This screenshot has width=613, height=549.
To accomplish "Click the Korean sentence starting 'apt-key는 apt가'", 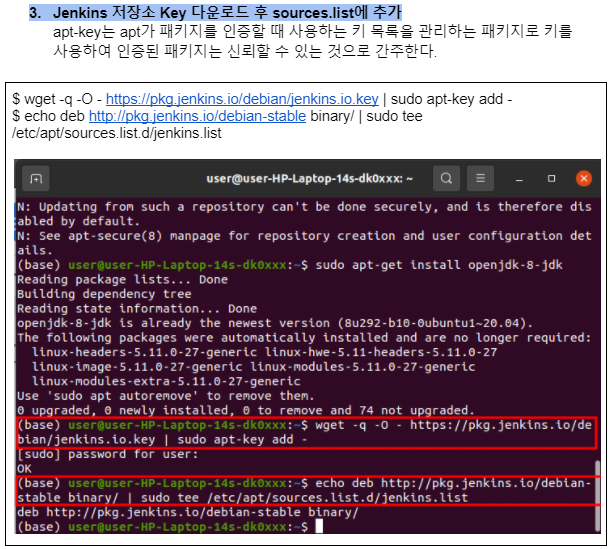I will [x=312, y=32].
